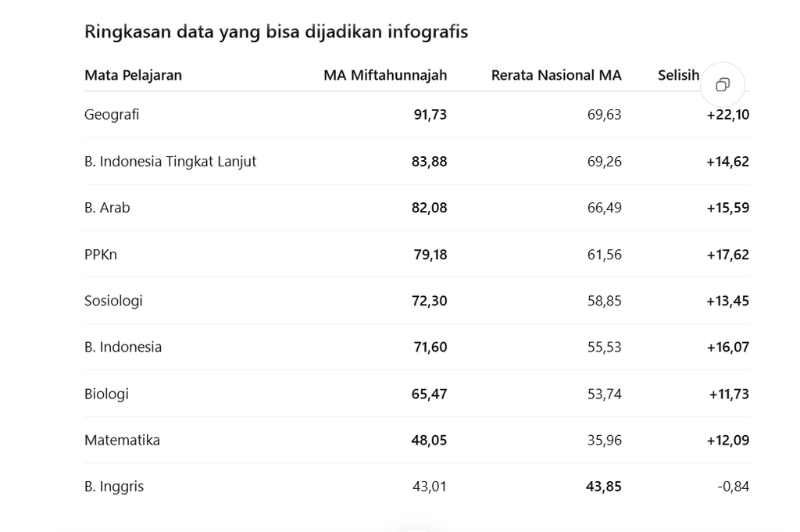Click the Selisih column header

pos(678,76)
